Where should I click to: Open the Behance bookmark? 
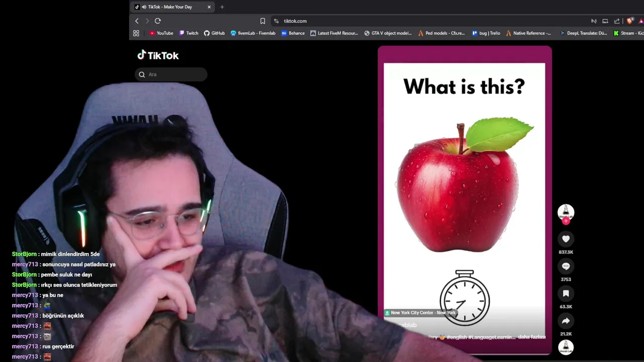pos(293,33)
